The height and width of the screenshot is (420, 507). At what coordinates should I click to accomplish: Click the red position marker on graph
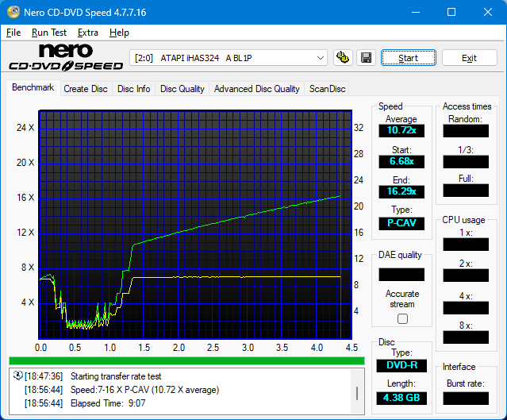tap(341, 226)
